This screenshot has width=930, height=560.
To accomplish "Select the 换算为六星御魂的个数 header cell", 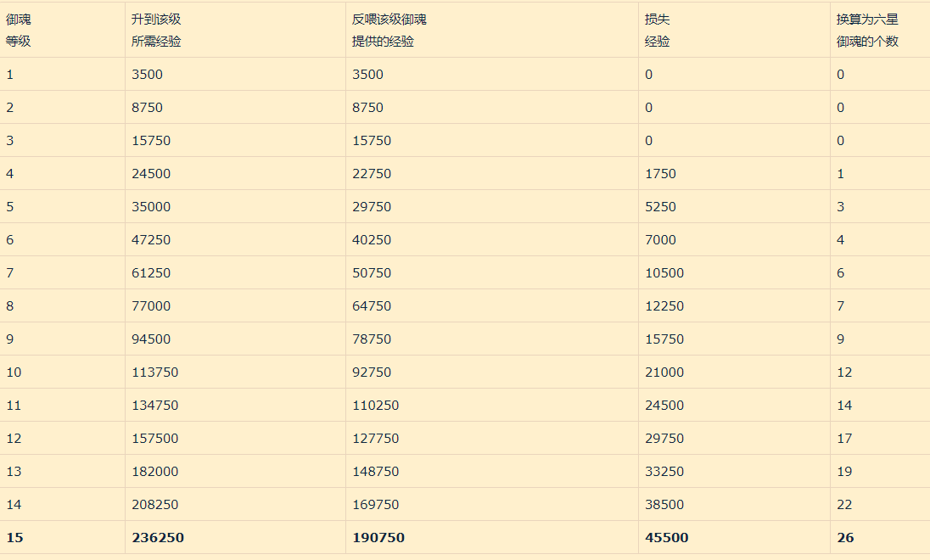I will [867, 30].
